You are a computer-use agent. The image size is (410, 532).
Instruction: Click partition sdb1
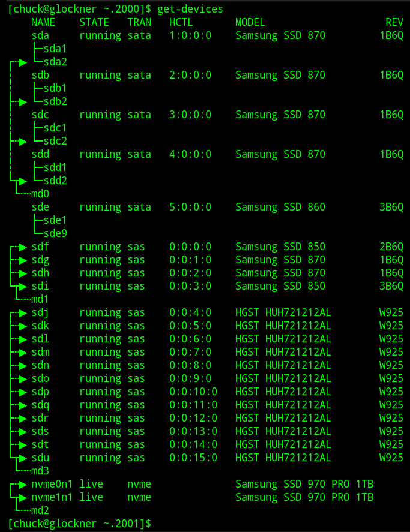(x=55, y=88)
